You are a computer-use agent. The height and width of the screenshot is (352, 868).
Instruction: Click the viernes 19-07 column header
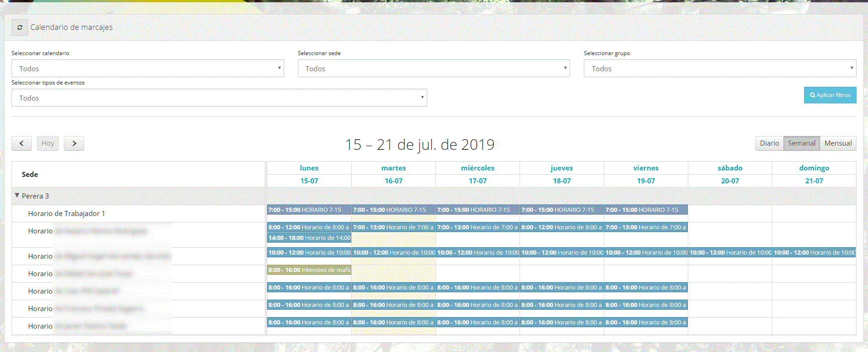pyautogui.click(x=646, y=174)
